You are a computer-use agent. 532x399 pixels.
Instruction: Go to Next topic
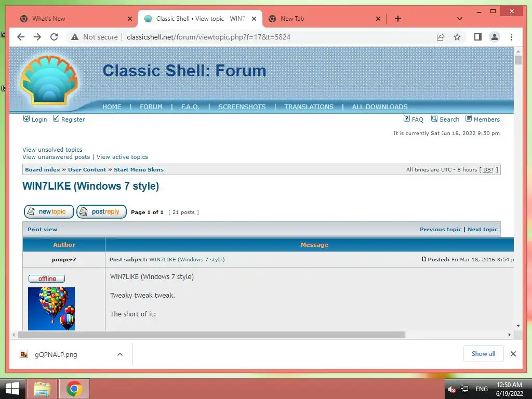[x=483, y=229]
